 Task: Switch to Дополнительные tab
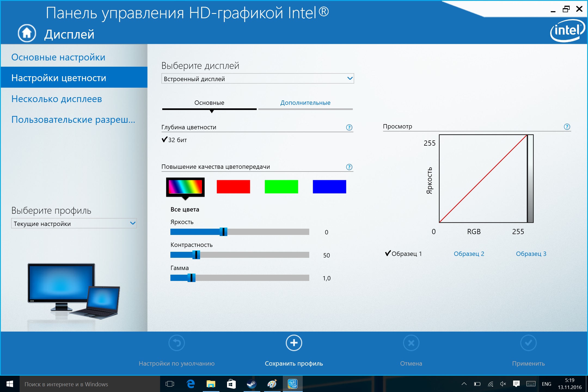pos(305,103)
